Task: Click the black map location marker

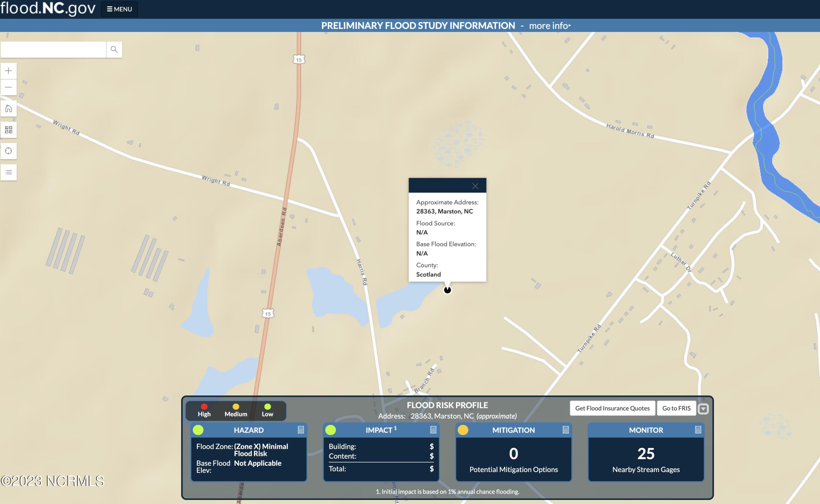Action: click(447, 290)
